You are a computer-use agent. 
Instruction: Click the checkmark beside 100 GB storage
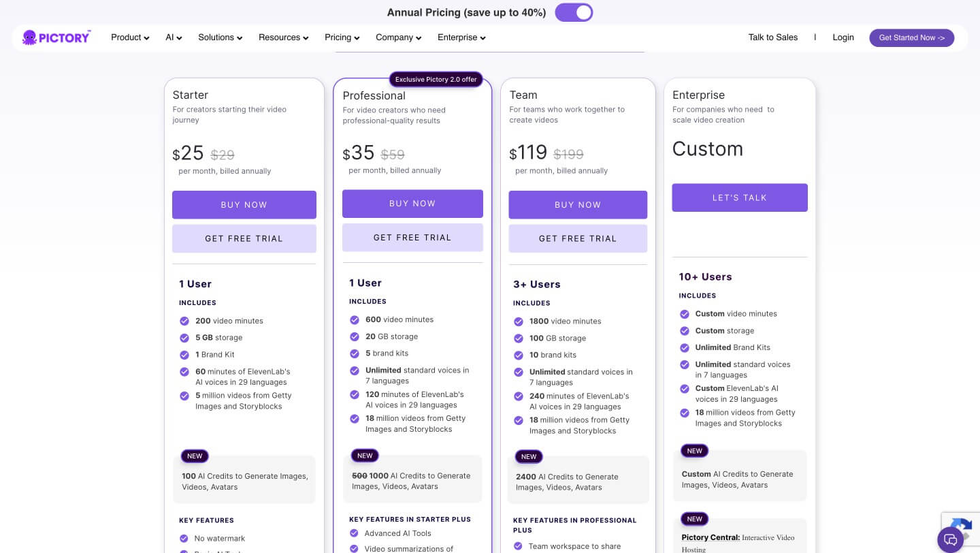coord(518,338)
